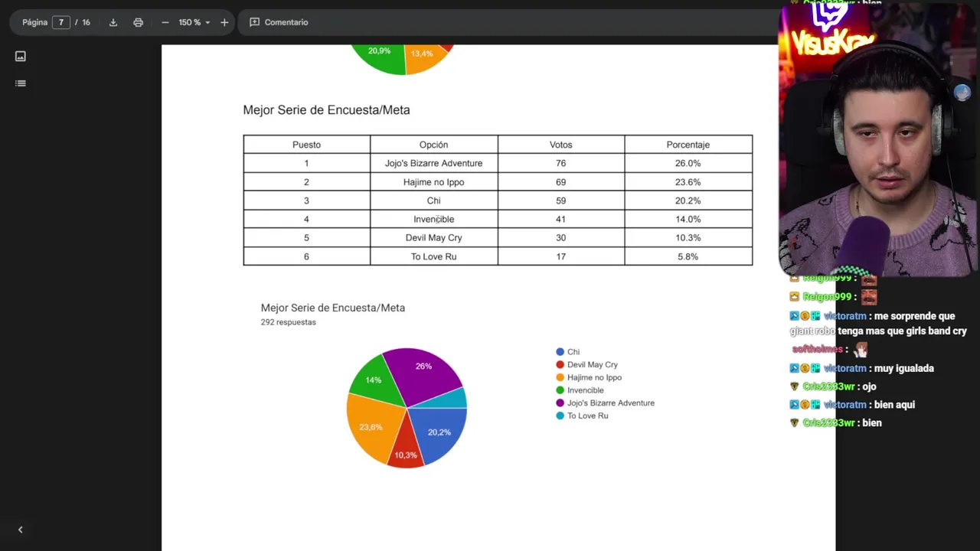This screenshot has height=551, width=980.
Task: Click the red Devil May Cry legend swatch
Action: pyautogui.click(x=560, y=365)
